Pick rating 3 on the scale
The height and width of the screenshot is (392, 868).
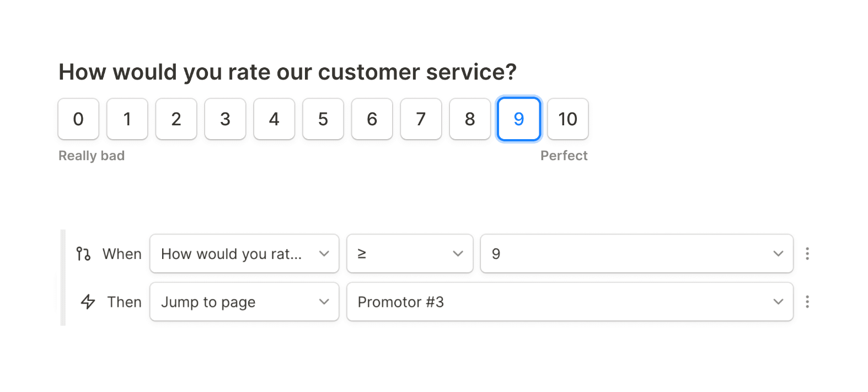click(x=225, y=119)
